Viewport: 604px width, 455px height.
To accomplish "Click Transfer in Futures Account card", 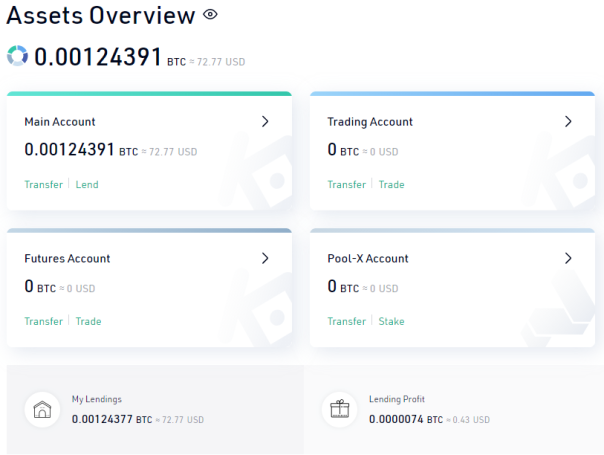I will [44, 321].
